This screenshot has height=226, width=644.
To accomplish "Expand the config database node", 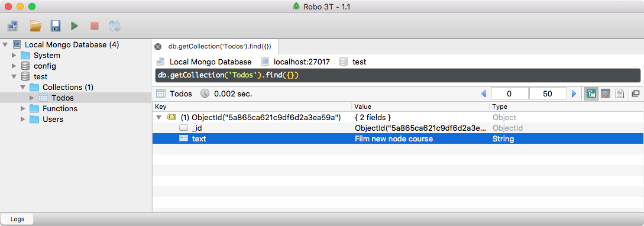I will [x=14, y=66].
